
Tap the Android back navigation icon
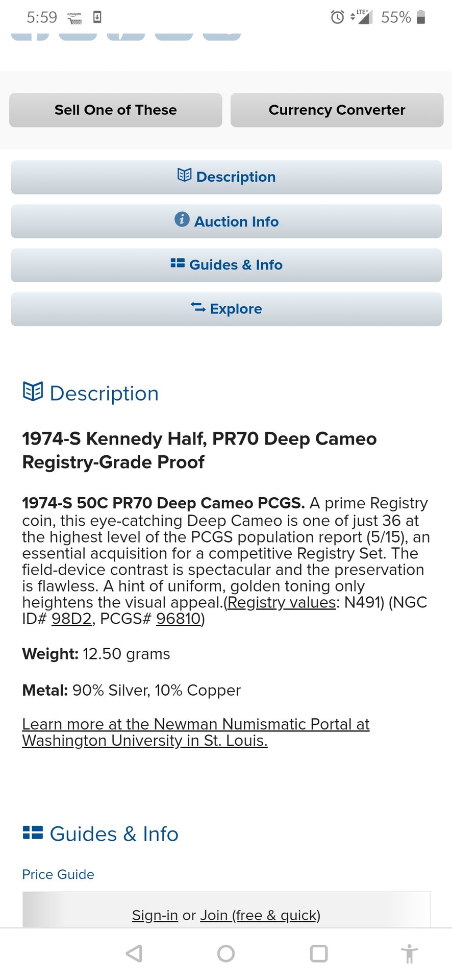pyautogui.click(x=134, y=953)
